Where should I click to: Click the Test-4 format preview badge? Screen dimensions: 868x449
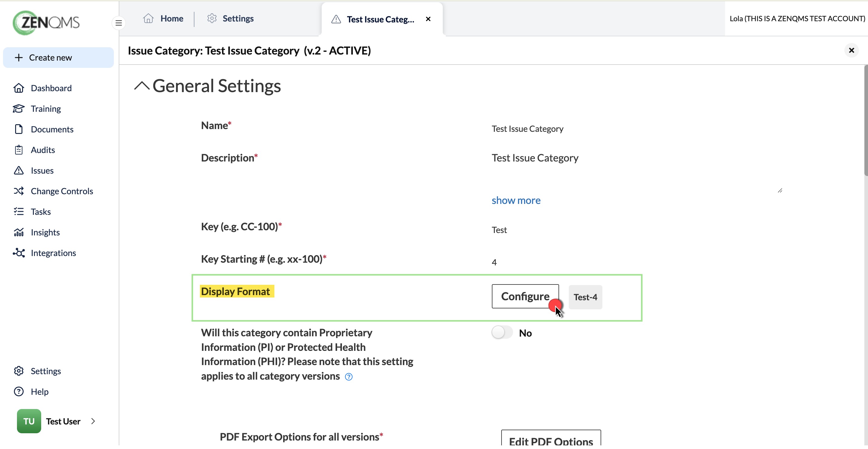click(x=586, y=297)
